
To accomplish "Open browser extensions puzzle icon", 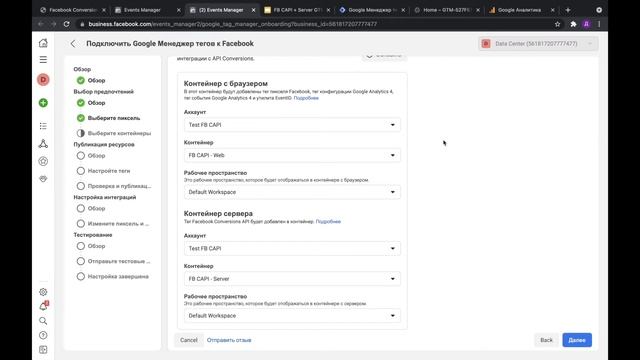I will click(573, 24).
